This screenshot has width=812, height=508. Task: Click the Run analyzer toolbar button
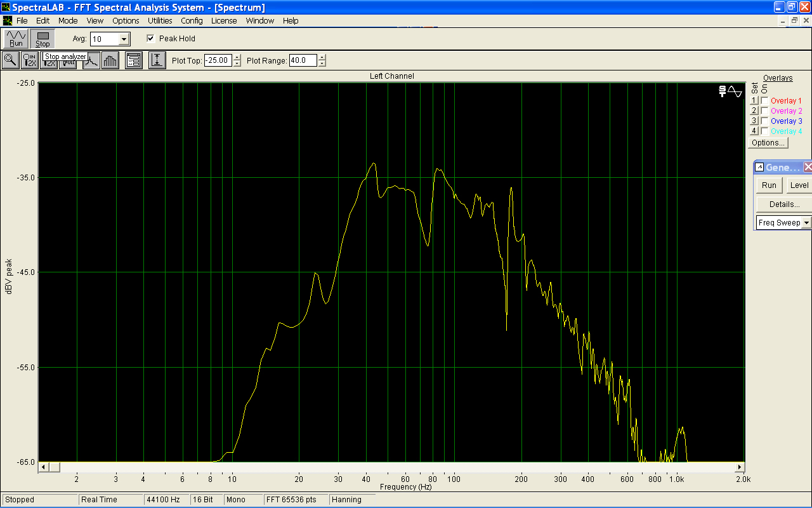click(16, 39)
